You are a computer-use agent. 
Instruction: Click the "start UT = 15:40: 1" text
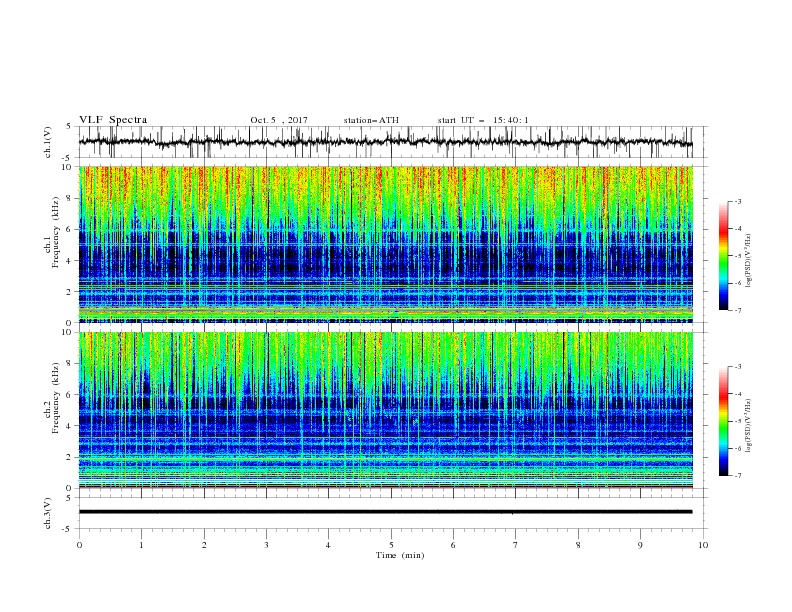[x=483, y=120]
